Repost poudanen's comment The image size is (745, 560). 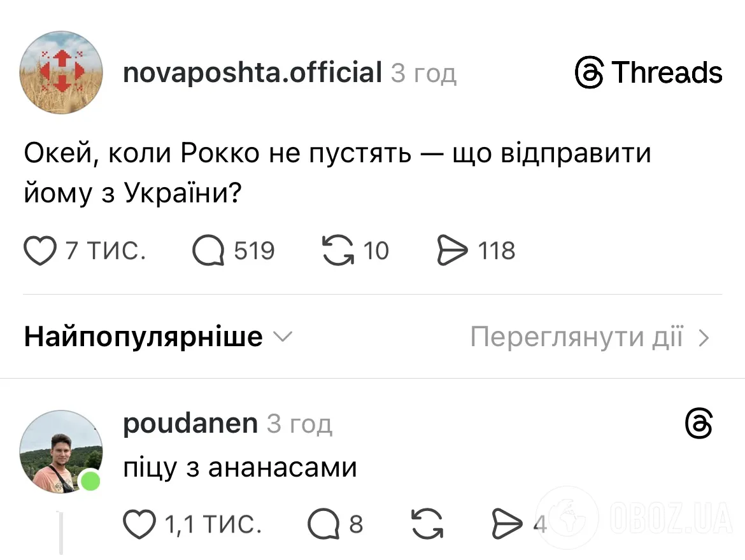[x=427, y=524]
